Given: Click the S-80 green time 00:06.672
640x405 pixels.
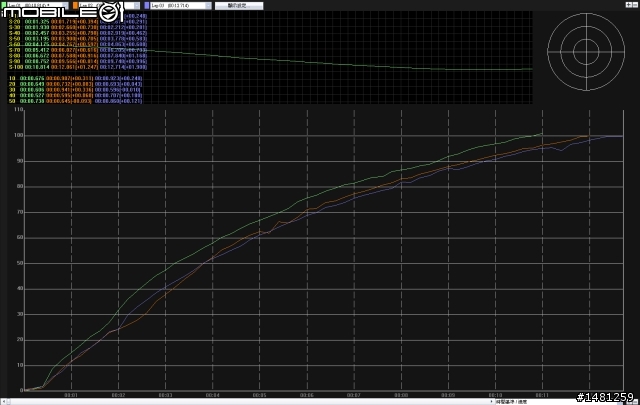Looking at the screenshot, I should point(37,56).
